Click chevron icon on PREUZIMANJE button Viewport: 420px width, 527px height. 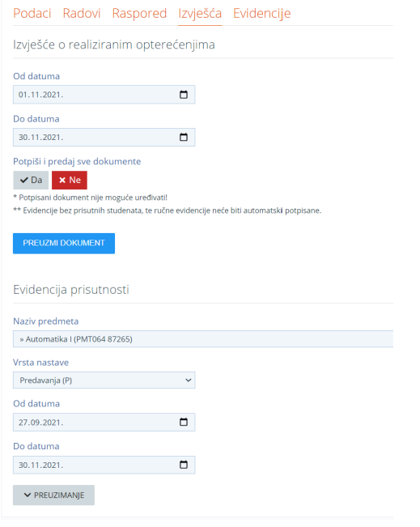[28, 495]
